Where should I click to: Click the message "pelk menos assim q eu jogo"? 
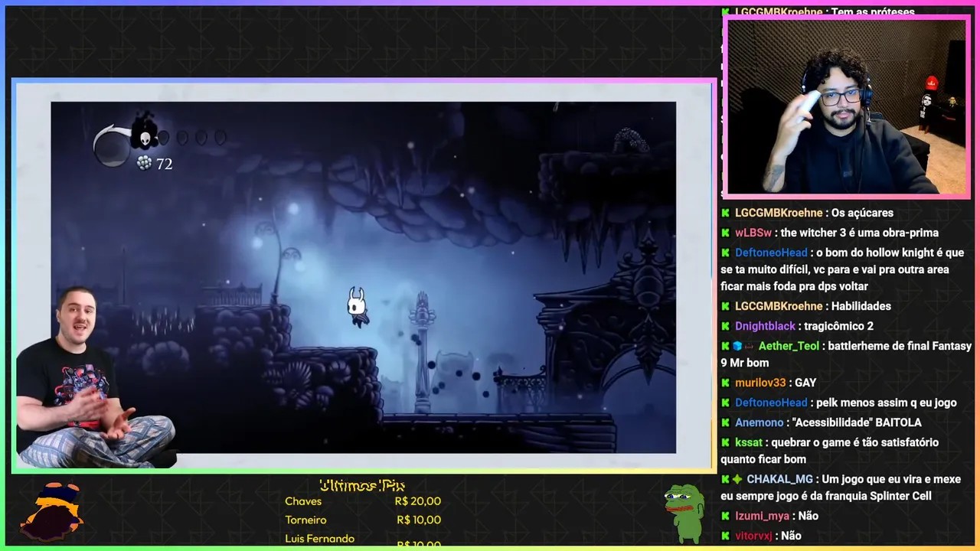pos(887,403)
